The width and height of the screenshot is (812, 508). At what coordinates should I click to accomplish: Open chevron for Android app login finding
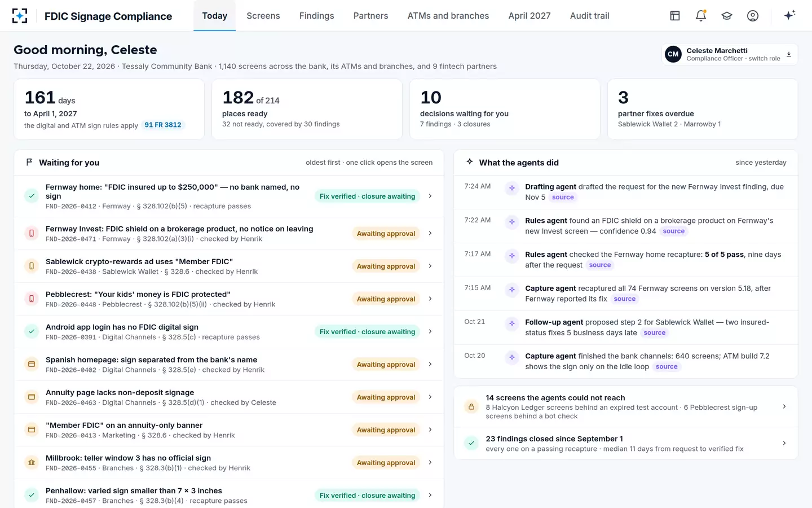[430, 331]
